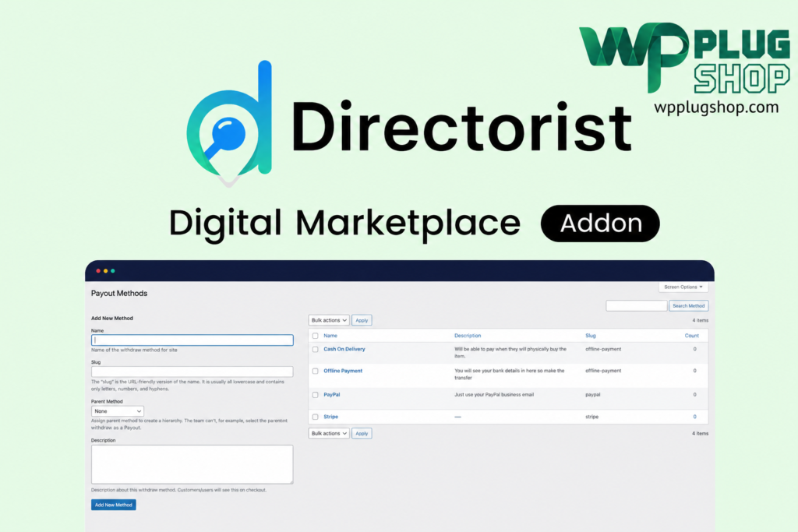The image size is (798, 532).
Task: Click the top '4 items' count text
Action: click(x=701, y=320)
